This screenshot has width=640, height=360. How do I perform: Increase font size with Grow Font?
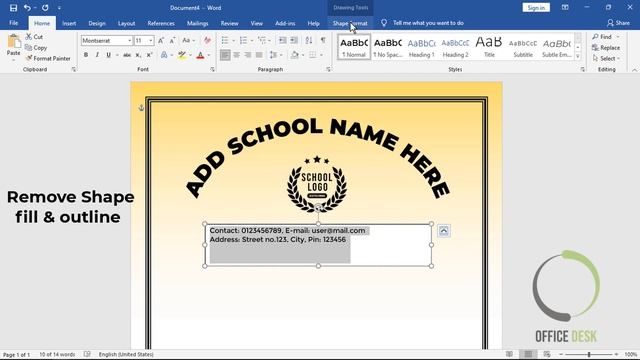161,40
